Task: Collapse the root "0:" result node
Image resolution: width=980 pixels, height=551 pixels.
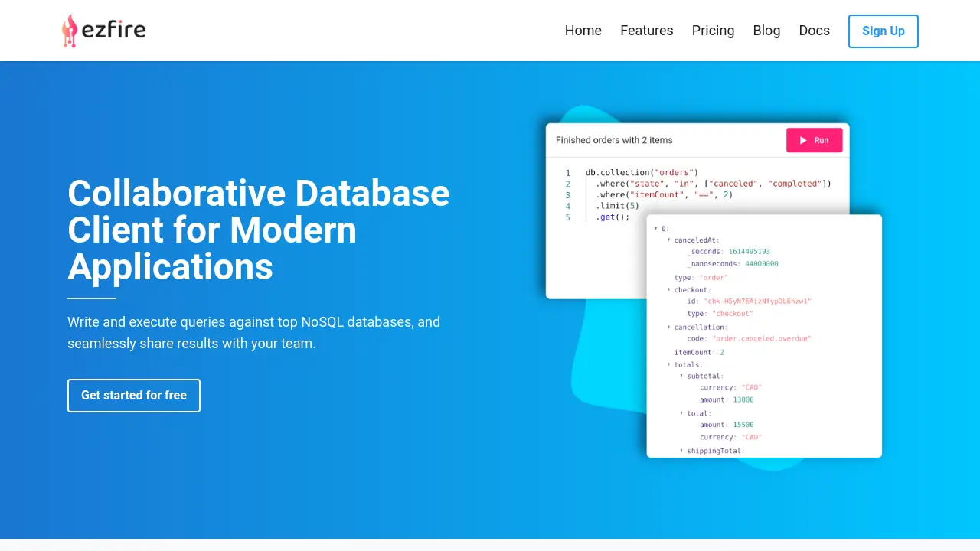Action: pos(656,229)
